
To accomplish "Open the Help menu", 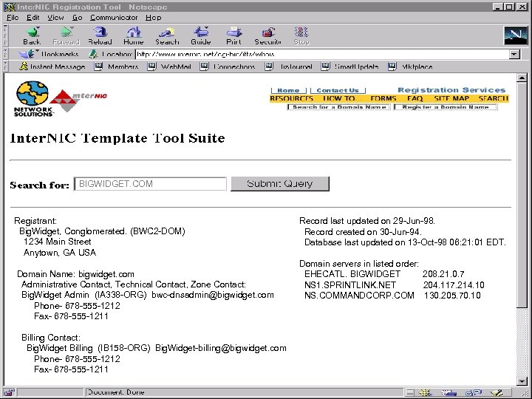I will (154, 17).
